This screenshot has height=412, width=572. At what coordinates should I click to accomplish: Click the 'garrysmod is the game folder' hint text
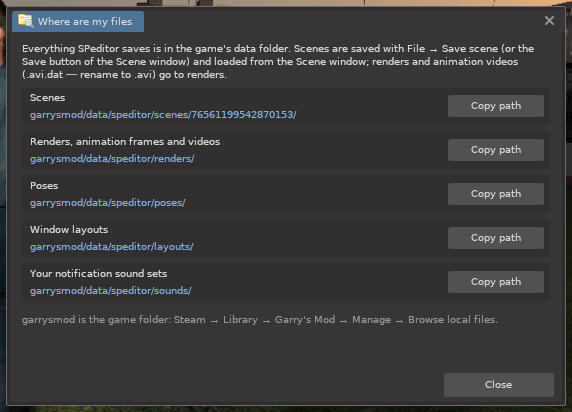point(260,320)
